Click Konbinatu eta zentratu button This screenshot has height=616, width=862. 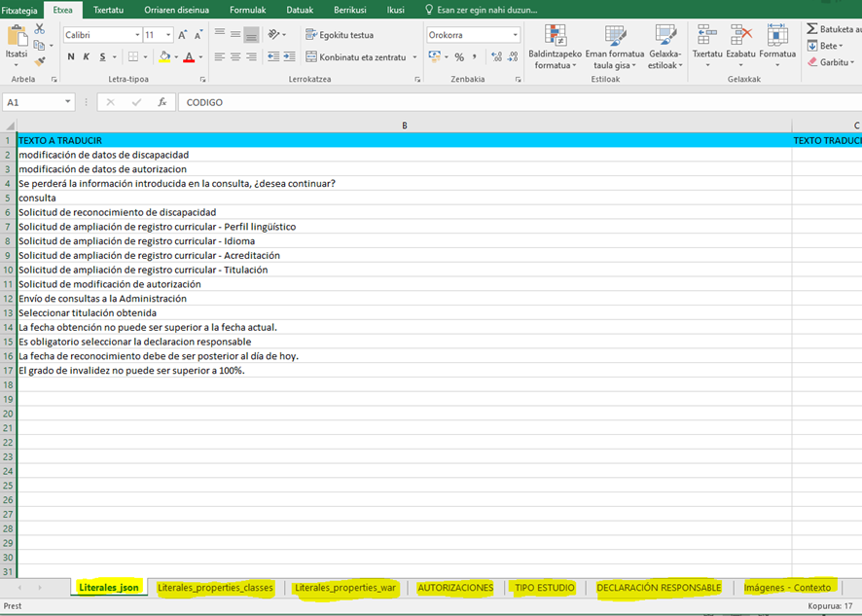click(x=355, y=57)
